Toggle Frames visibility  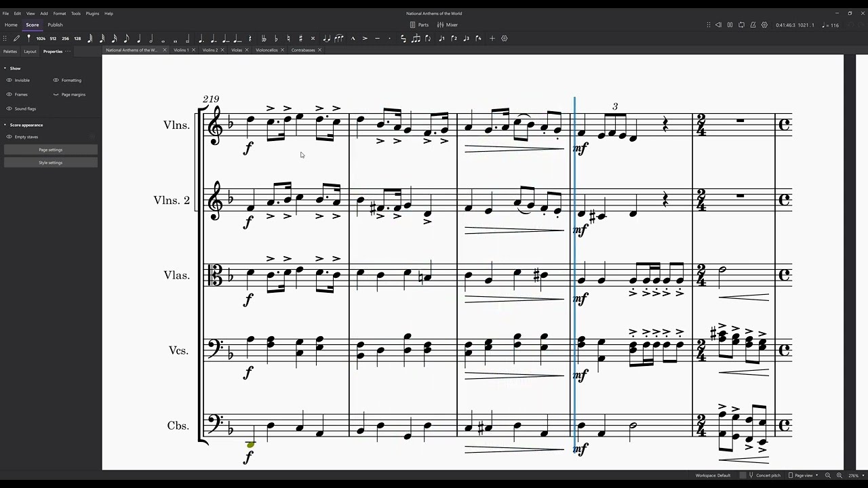17,94
